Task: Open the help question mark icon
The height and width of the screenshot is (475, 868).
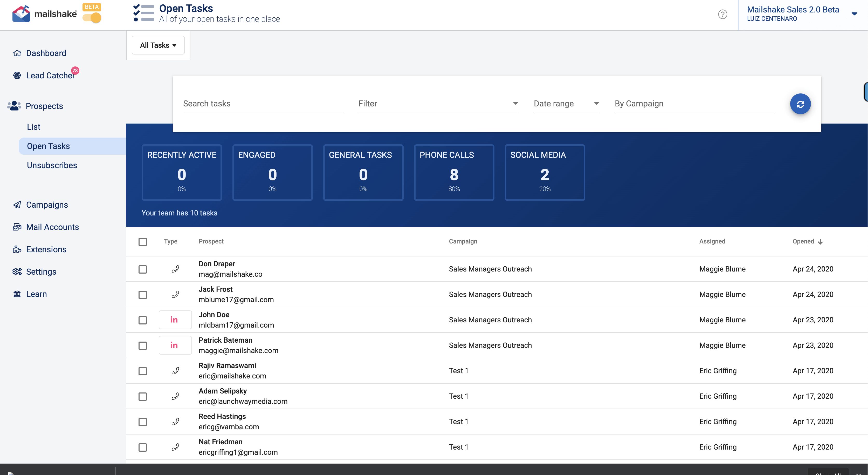Action: coord(722,15)
